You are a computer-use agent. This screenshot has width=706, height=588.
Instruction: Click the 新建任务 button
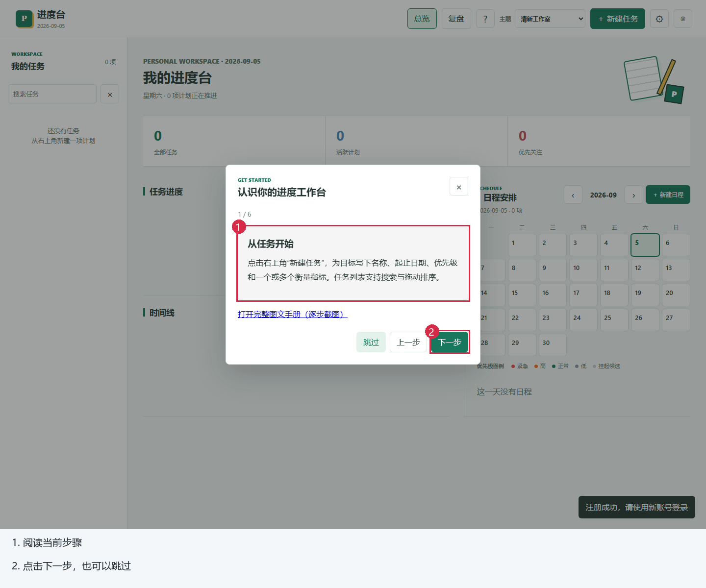click(618, 19)
